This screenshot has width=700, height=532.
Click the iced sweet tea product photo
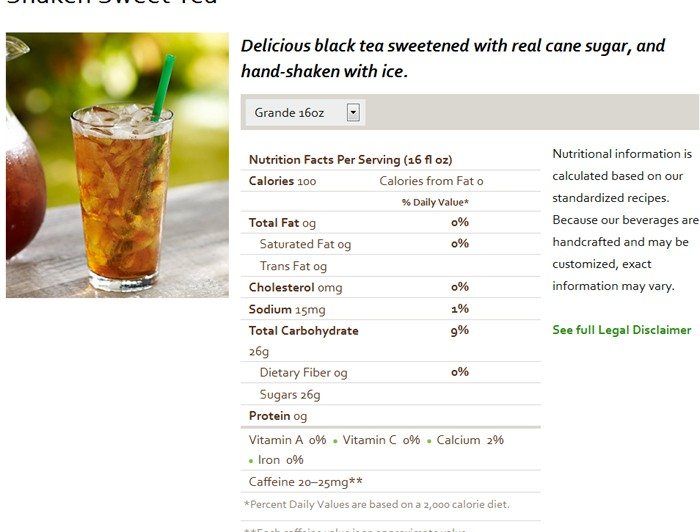pos(117,165)
